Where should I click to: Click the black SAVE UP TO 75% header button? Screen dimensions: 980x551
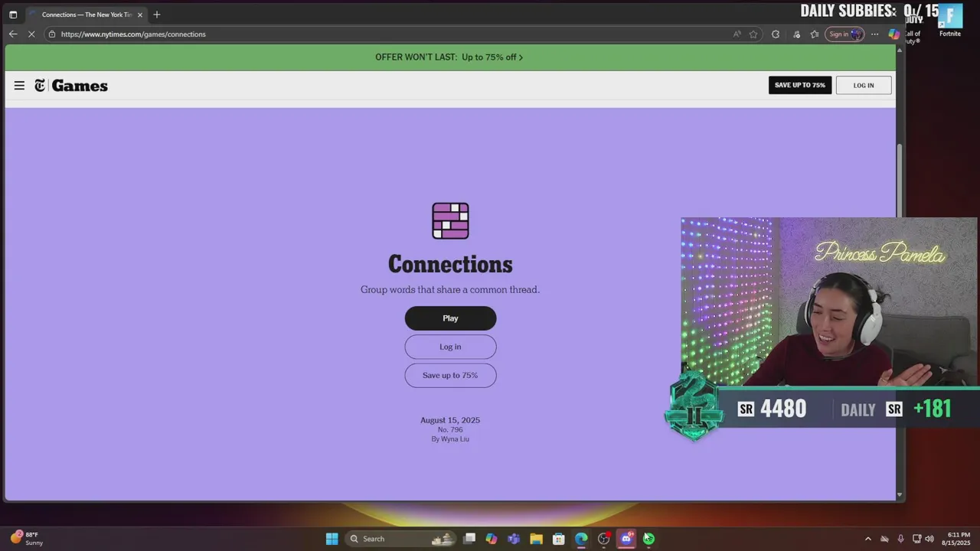pyautogui.click(x=800, y=85)
